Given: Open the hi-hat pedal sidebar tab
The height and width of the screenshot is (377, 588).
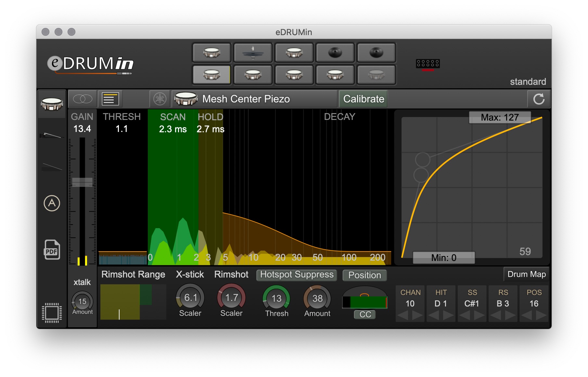Looking at the screenshot, I should [x=51, y=135].
